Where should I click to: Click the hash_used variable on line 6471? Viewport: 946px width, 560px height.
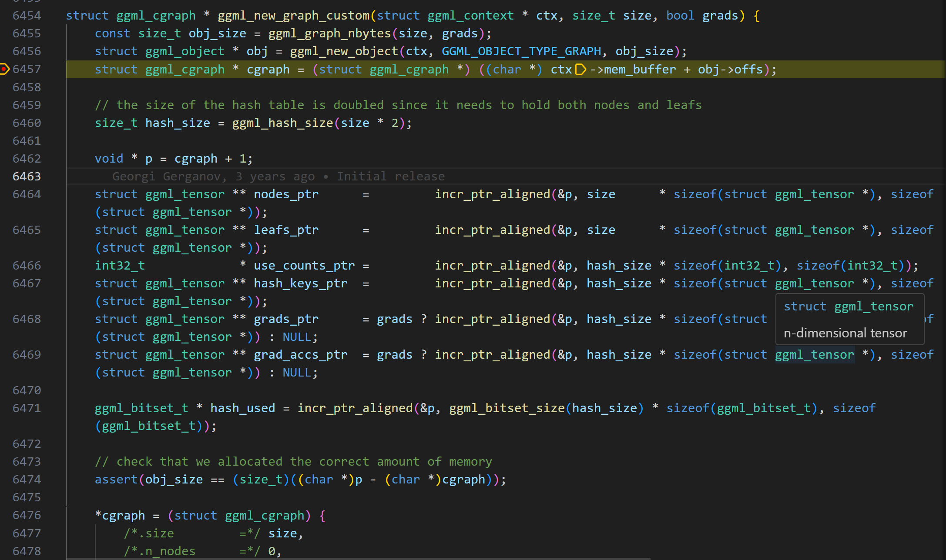pyautogui.click(x=242, y=408)
